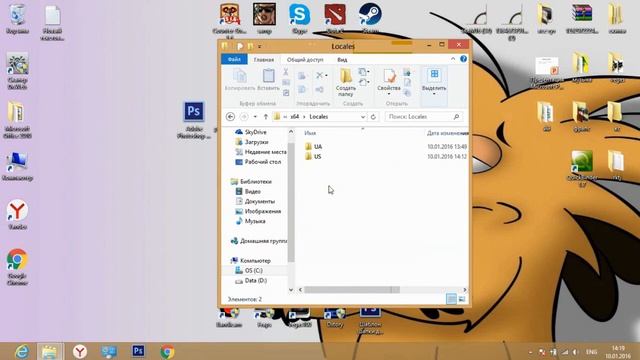Open the Выделить dropdown arrow
Screen dimensions: 640x360
pyautogui.click(x=434, y=94)
